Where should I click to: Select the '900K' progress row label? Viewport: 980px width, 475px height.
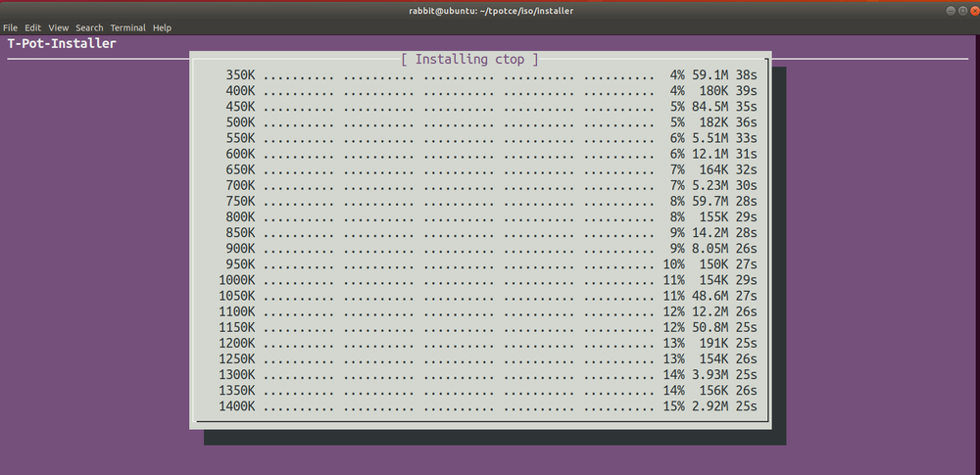pos(241,249)
